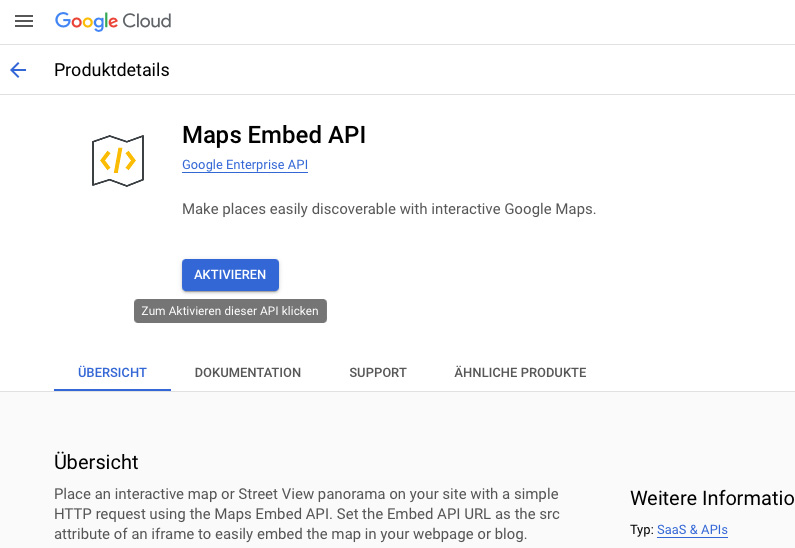Image resolution: width=795 pixels, height=548 pixels.
Task: Click the Street View panorama description paragraph
Action: click(307, 514)
